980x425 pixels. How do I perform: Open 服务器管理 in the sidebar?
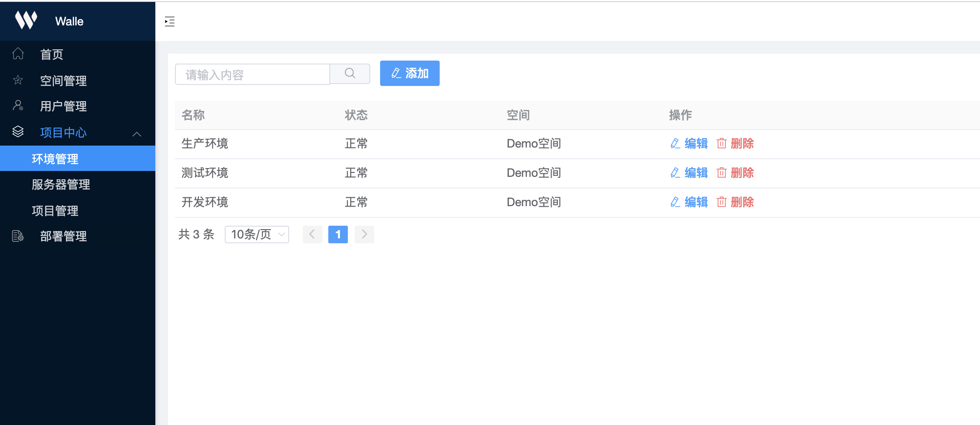pyautogui.click(x=61, y=185)
